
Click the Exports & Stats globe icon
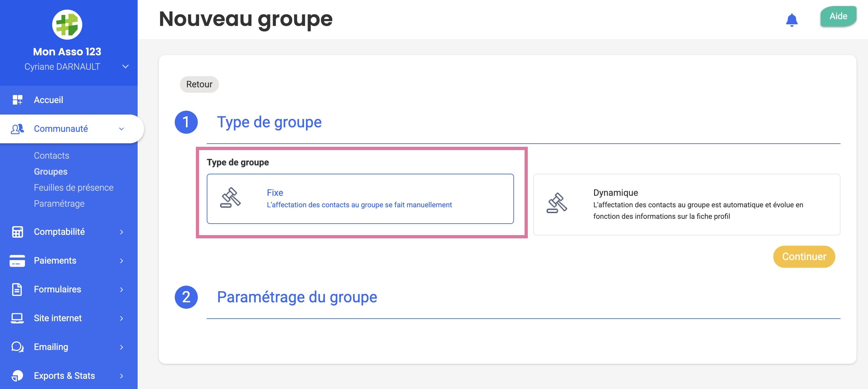17,376
